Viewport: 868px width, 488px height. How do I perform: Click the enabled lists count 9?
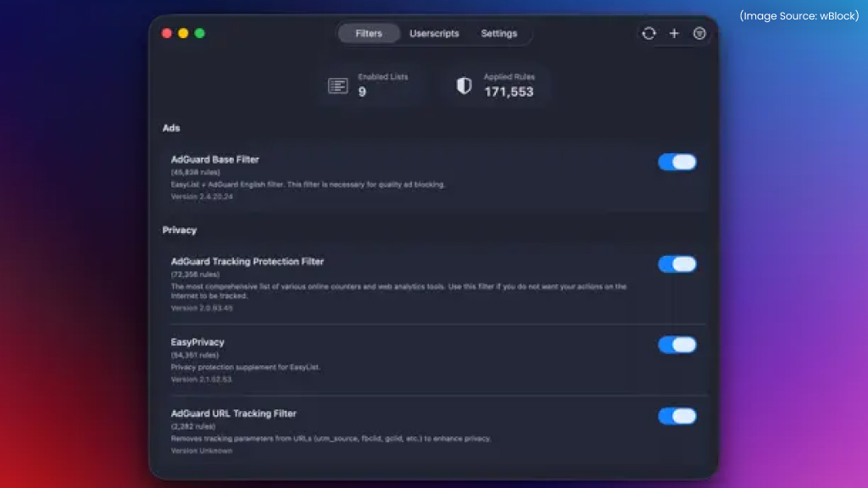pos(362,91)
